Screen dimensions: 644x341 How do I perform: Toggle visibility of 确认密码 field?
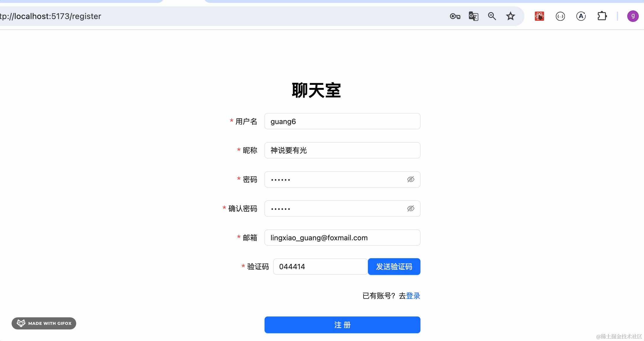click(x=411, y=209)
